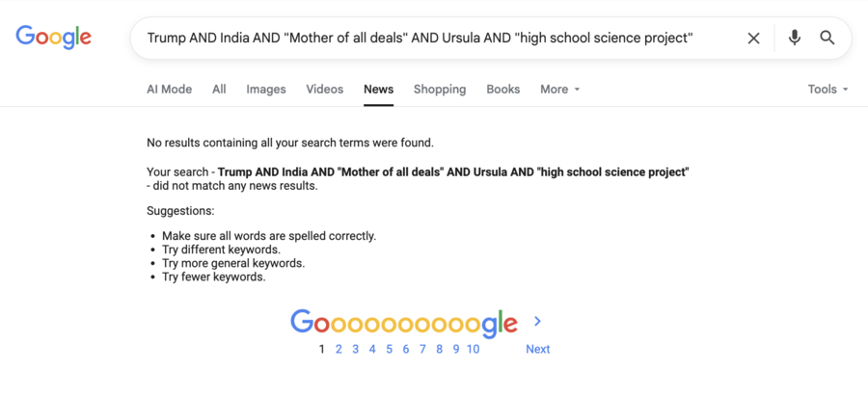The image size is (868, 395).
Task: Jump to results page 5
Action: point(390,350)
